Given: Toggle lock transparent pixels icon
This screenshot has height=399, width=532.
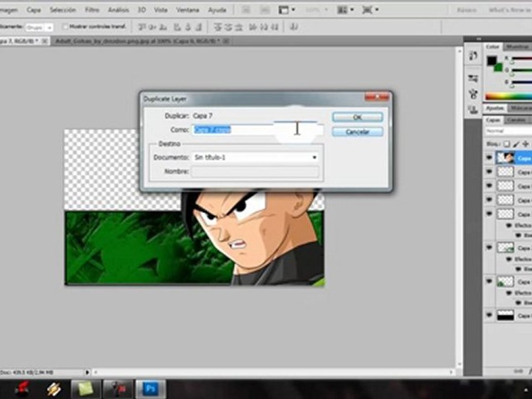Looking at the screenshot, I should pyautogui.click(x=506, y=144).
